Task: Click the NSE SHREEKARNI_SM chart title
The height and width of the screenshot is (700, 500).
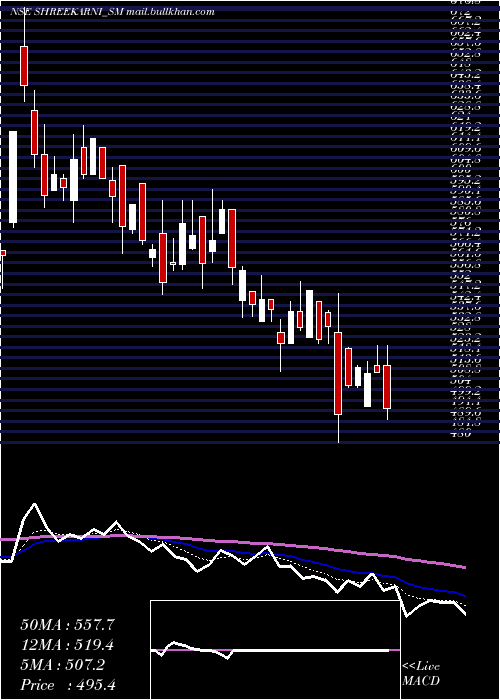Action: click(112, 12)
